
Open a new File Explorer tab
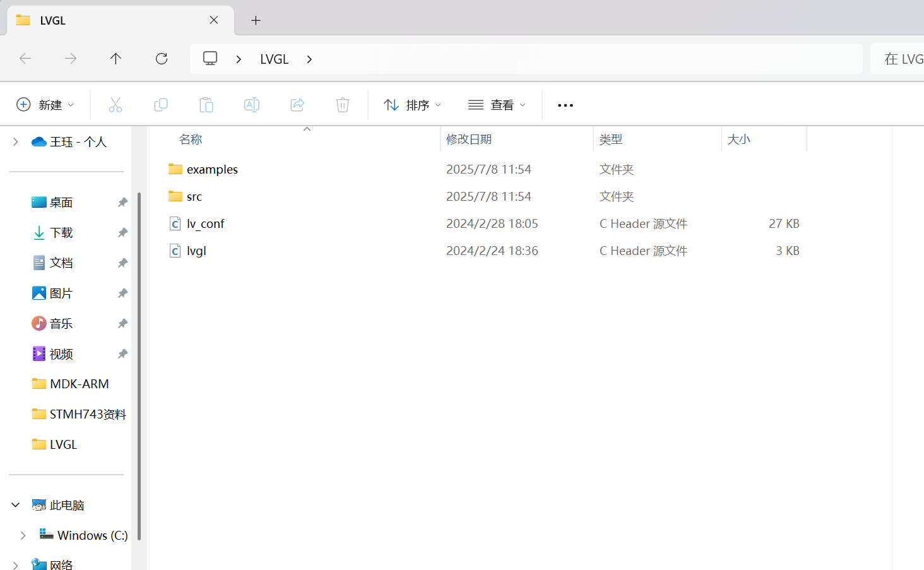[256, 20]
